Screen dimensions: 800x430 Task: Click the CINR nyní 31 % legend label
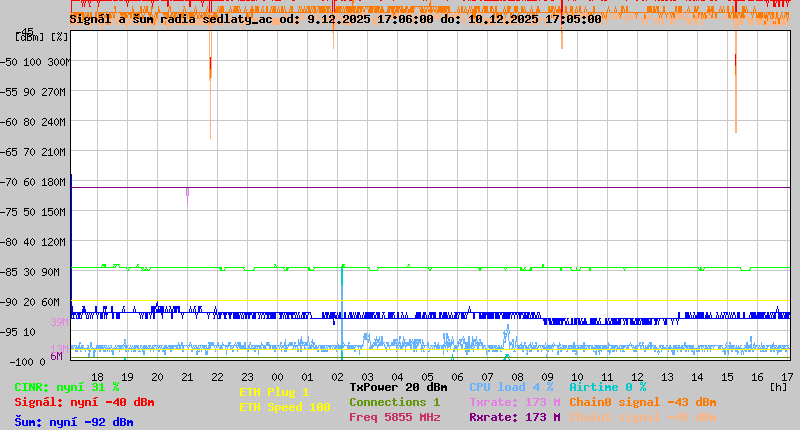(x=67, y=387)
